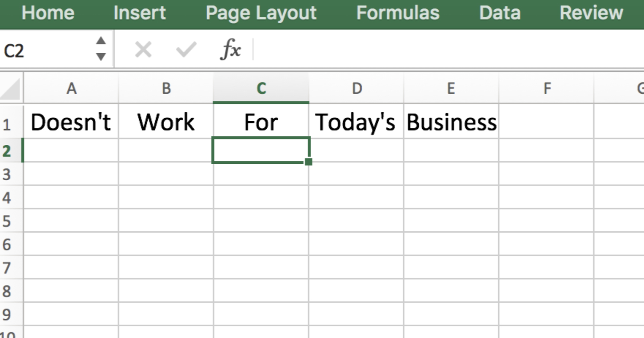The height and width of the screenshot is (338, 644).
Task: Switch to the Formulas ribbon tab
Action: 398,12
